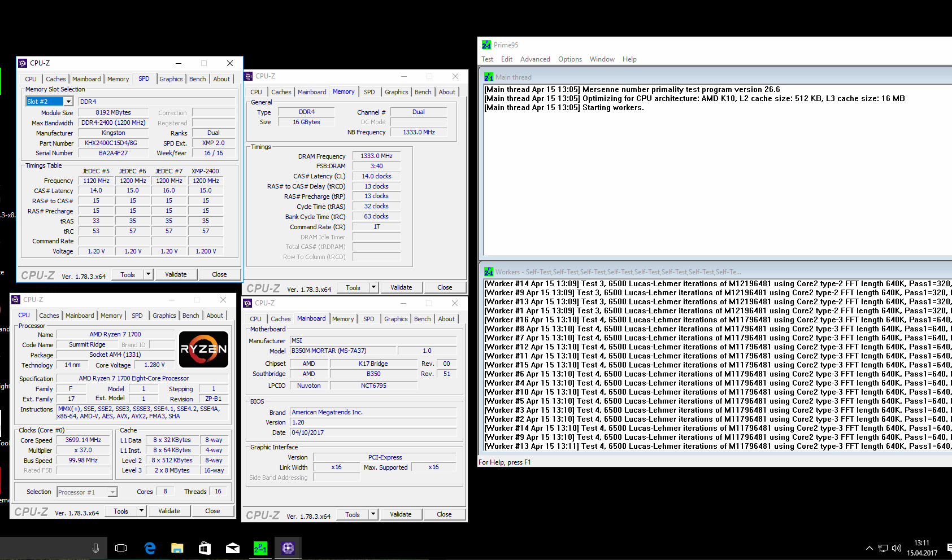952x560 pixels.
Task: Click the Starting workers log line
Action: [x=564, y=107]
